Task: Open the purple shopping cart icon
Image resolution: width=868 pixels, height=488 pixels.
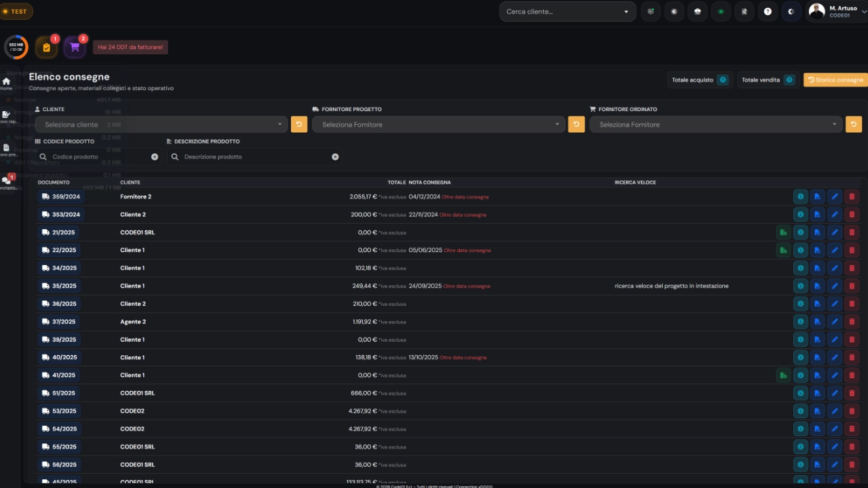Action: coord(75,47)
